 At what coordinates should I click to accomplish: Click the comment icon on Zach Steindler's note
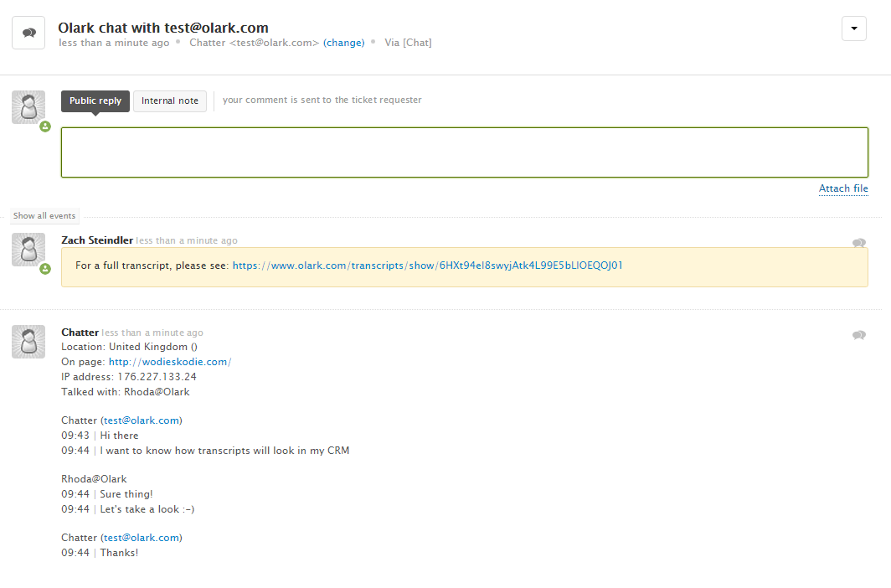858,243
